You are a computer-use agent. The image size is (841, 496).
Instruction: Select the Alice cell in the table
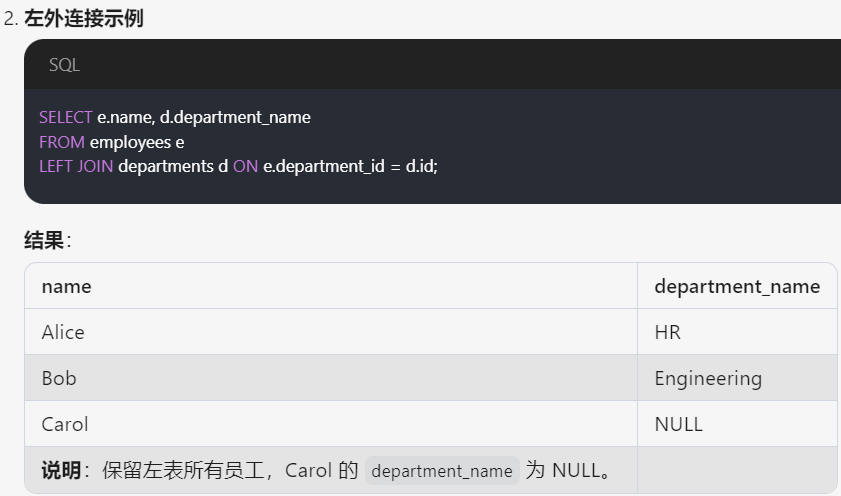coord(63,332)
